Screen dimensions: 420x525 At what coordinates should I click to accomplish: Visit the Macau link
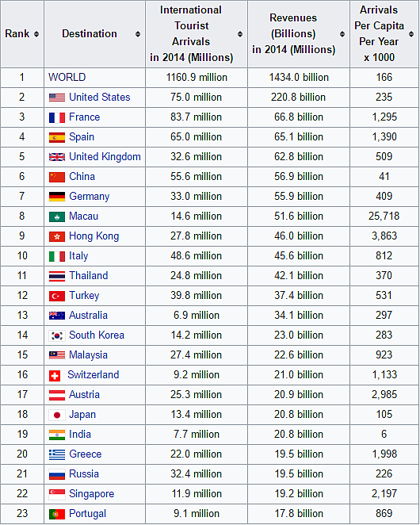[x=84, y=216]
